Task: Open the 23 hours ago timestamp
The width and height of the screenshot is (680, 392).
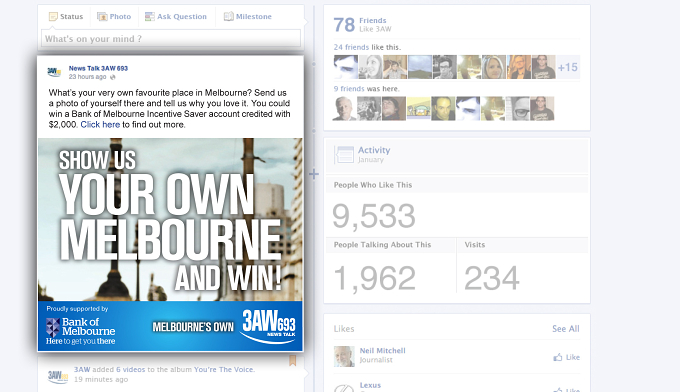Action: [x=87, y=77]
